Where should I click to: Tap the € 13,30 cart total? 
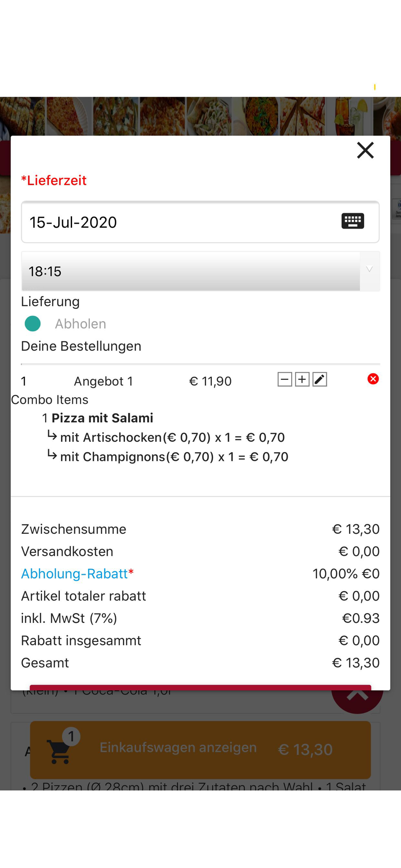[305, 750]
